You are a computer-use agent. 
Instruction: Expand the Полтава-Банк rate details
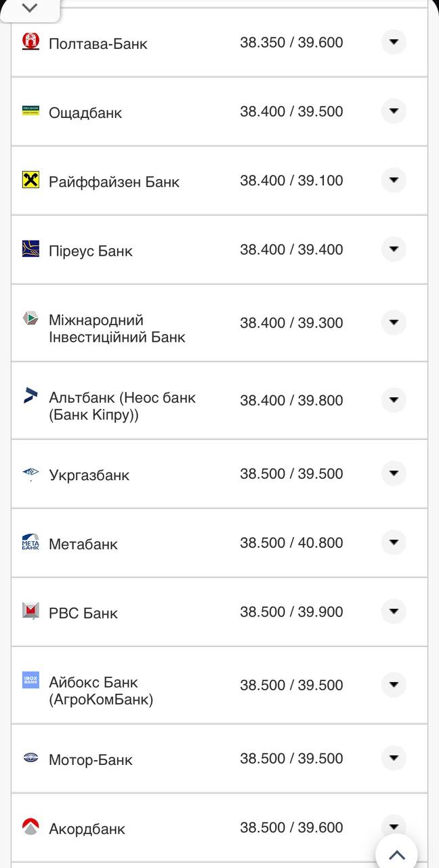[x=394, y=42]
